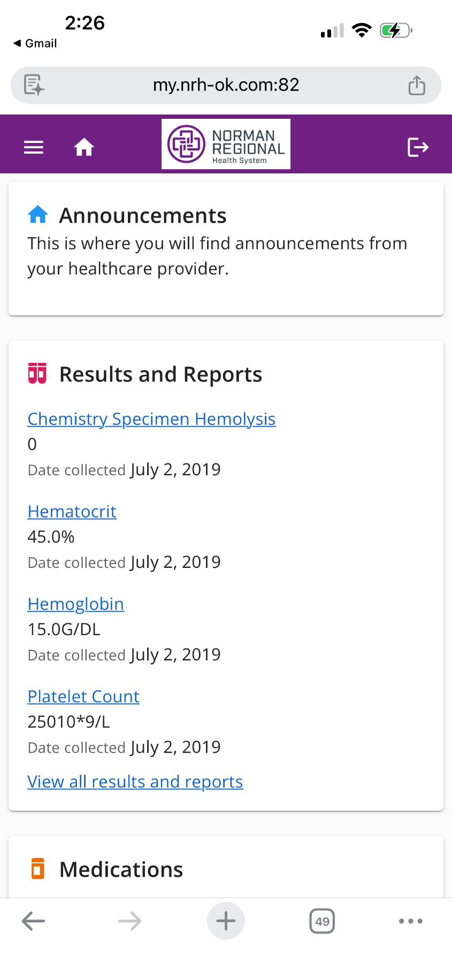The image size is (452, 980).
Task: Open the hamburger navigation menu
Action: (33, 147)
